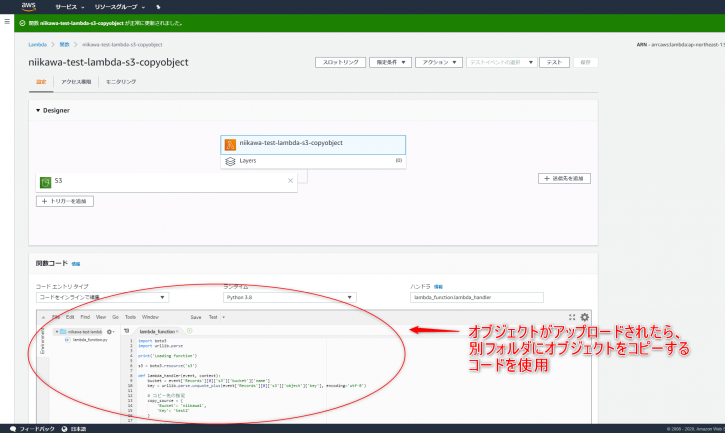
Task: Collapse the niikawa-test-lambda folder in tree
Action: (x=57, y=332)
